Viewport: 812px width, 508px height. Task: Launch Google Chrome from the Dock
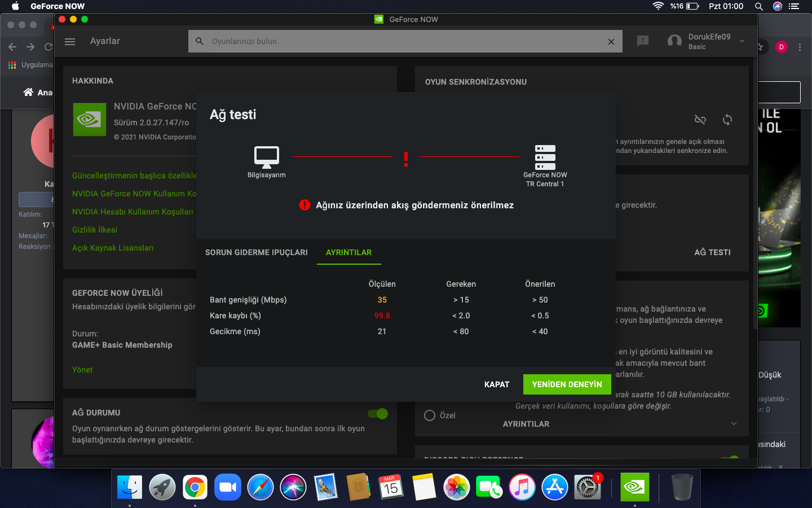(195, 487)
